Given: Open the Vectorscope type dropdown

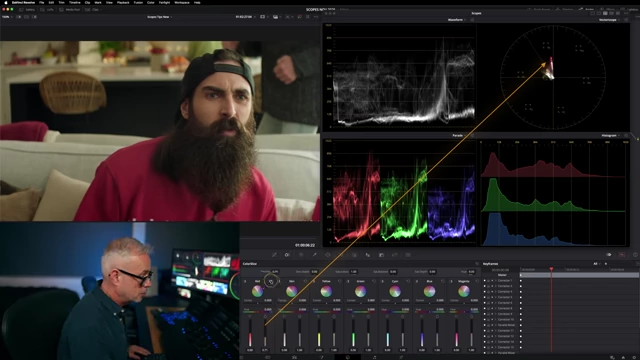Looking at the screenshot, I should [x=609, y=20].
